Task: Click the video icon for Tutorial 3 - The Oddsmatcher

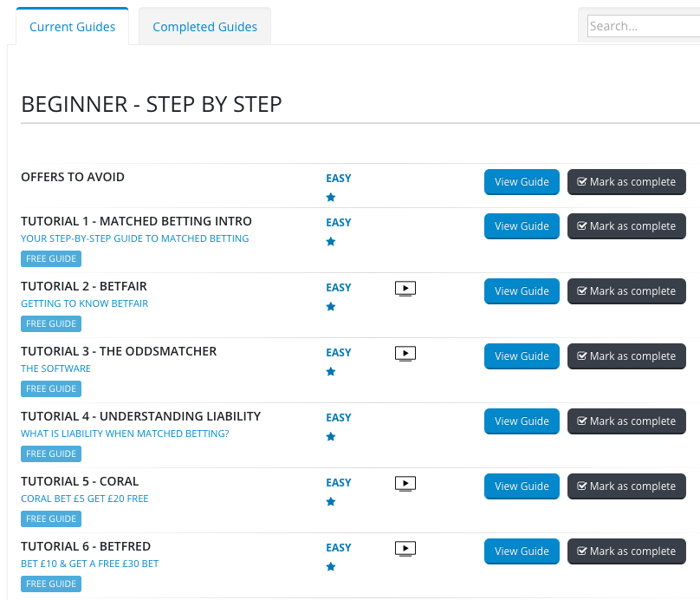Action: (405, 353)
